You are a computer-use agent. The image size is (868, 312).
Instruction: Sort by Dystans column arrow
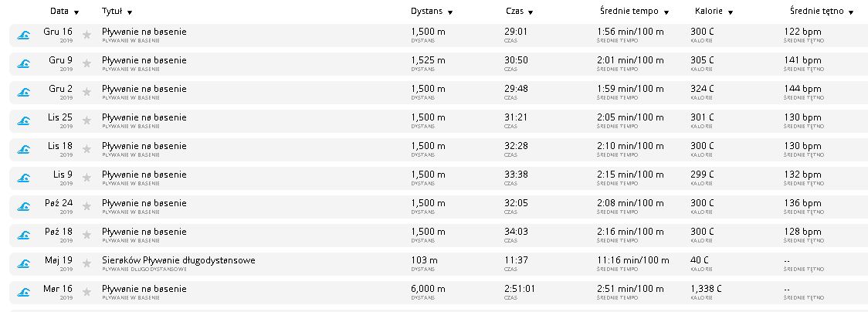tap(431, 12)
